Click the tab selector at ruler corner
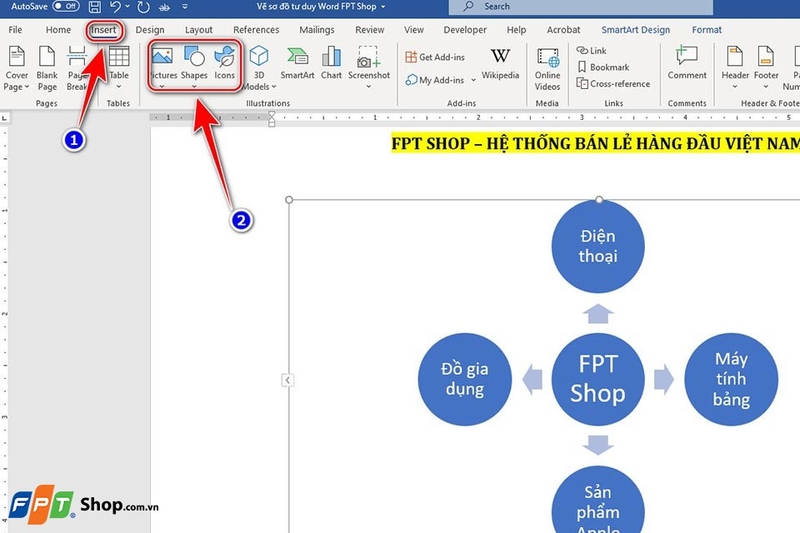The width and height of the screenshot is (800, 533). [x=5, y=118]
